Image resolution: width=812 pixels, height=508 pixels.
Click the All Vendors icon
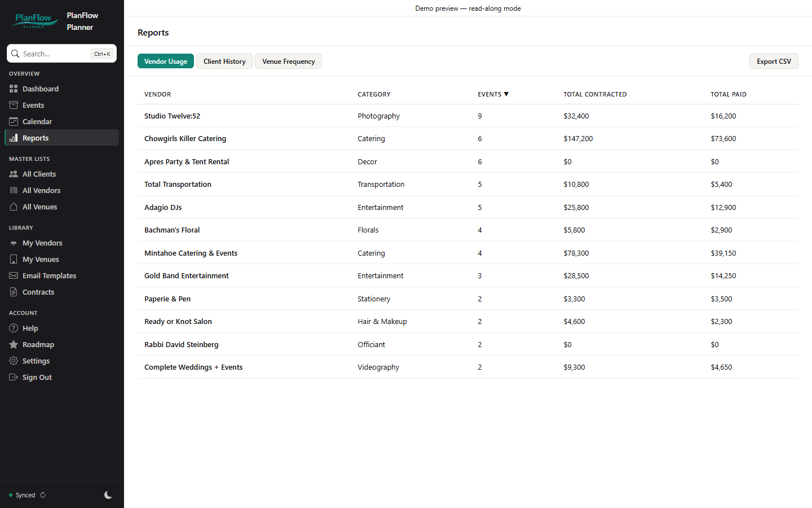pyautogui.click(x=14, y=190)
